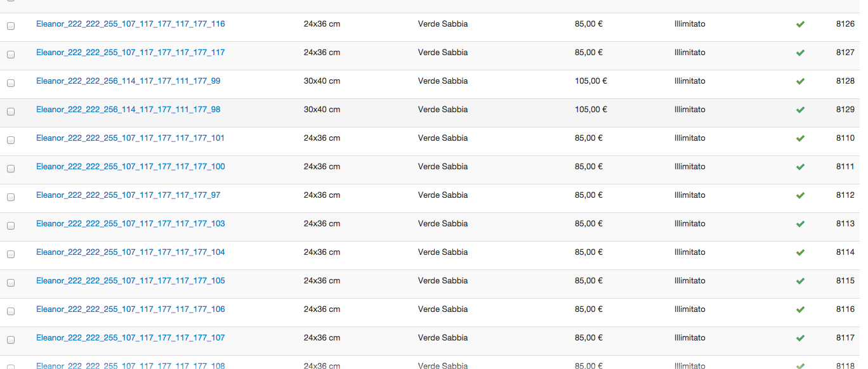Toggle the status checkmark for ID 8114

[x=800, y=252]
